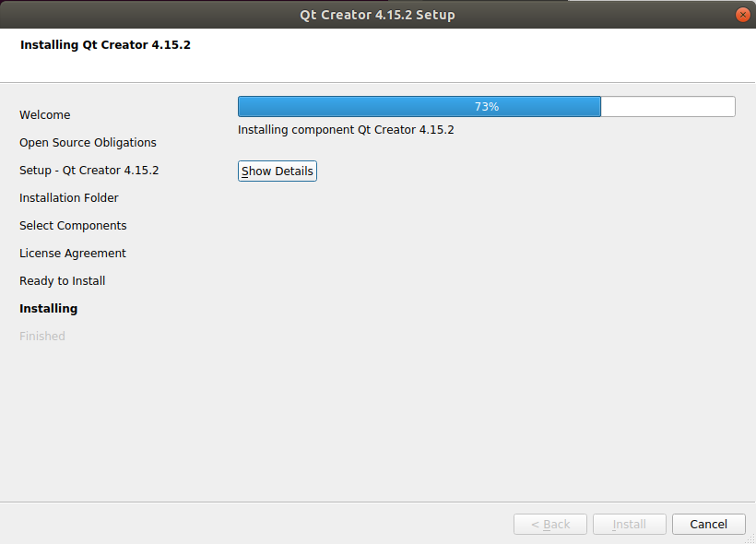Click the bold Installing step

[48, 309]
